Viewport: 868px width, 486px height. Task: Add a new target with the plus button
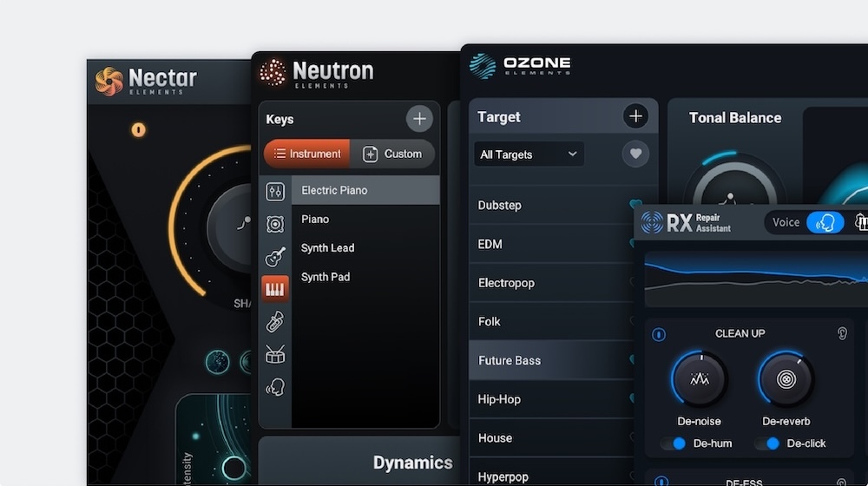click(635, 116)
